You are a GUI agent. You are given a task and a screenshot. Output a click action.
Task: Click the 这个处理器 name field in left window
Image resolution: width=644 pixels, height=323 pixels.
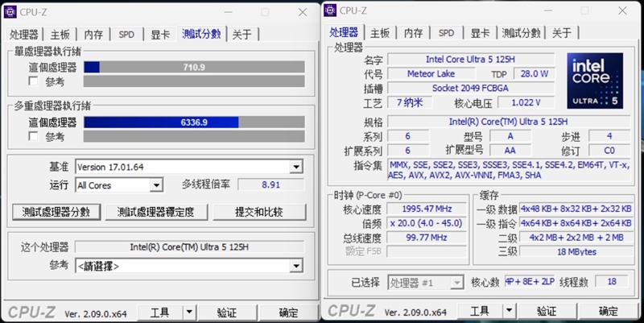pyautogui.click(x=189, y=247)
